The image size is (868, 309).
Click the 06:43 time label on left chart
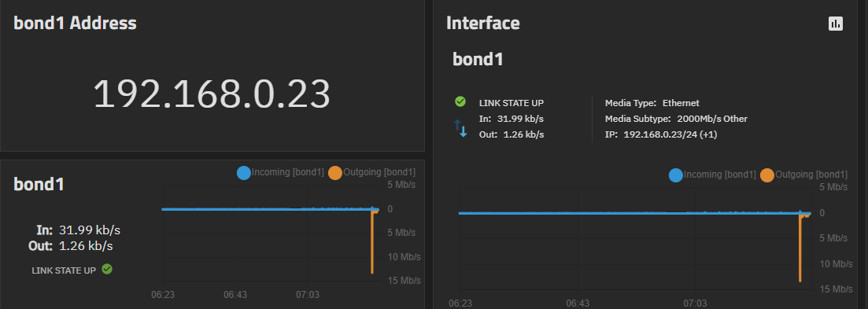235,295
